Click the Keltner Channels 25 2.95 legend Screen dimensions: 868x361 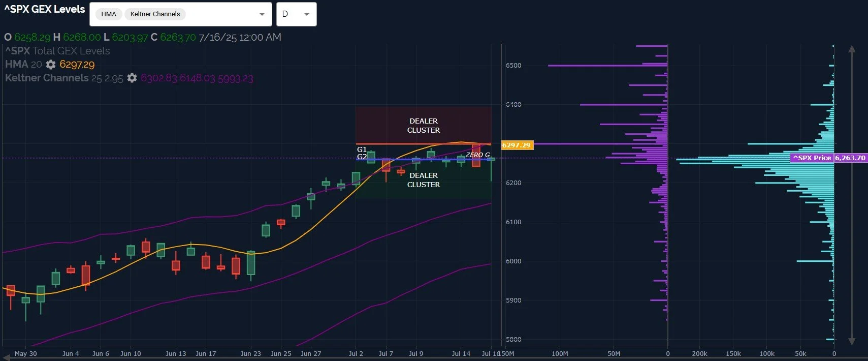point(64,78)
